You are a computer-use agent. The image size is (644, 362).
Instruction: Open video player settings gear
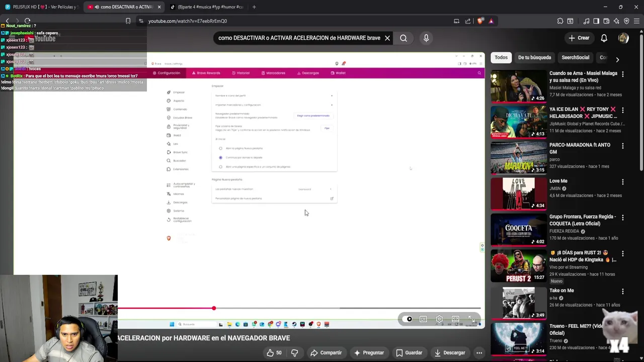[439, 319]
